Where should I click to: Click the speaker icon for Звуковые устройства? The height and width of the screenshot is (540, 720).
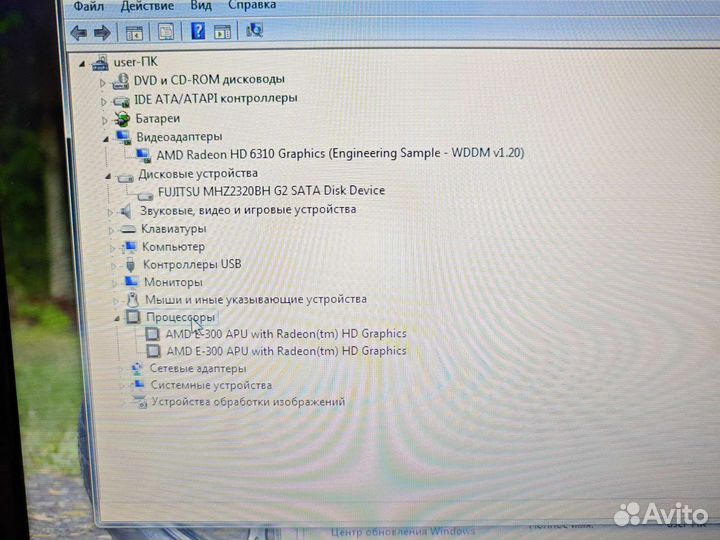126,211
